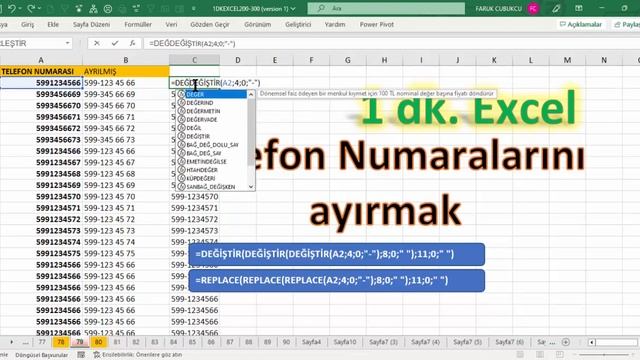640x360 pixels.
Task: Add a new sheet with plus icon
Action: (x=566, y=342)
